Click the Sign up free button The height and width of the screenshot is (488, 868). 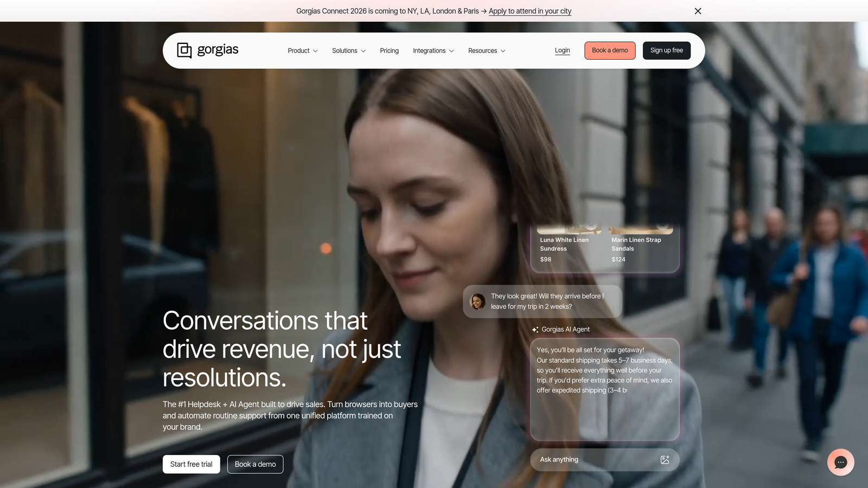[x=666, y=50]
